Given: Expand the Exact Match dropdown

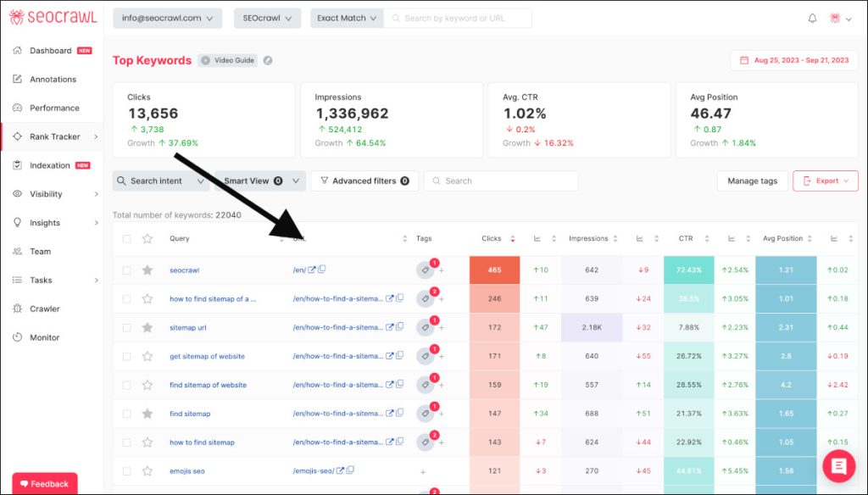Looking at the screenshot, I should [x=347, y=18].
